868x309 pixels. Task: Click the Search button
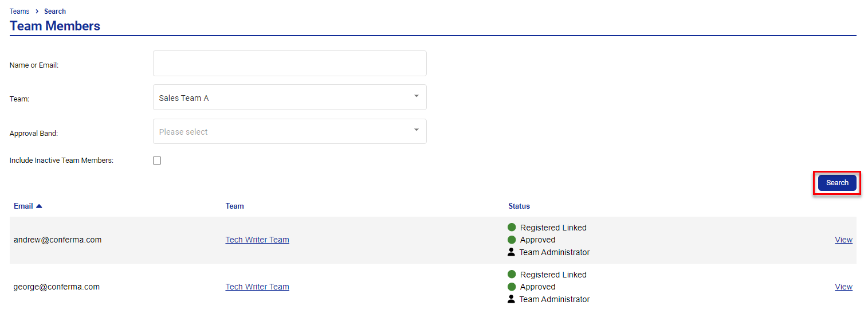pyautogui.click(x=837, y=183)
